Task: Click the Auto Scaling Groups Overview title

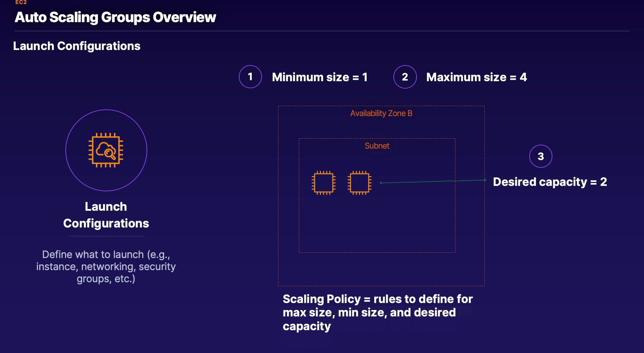Action: coord(115,17)
